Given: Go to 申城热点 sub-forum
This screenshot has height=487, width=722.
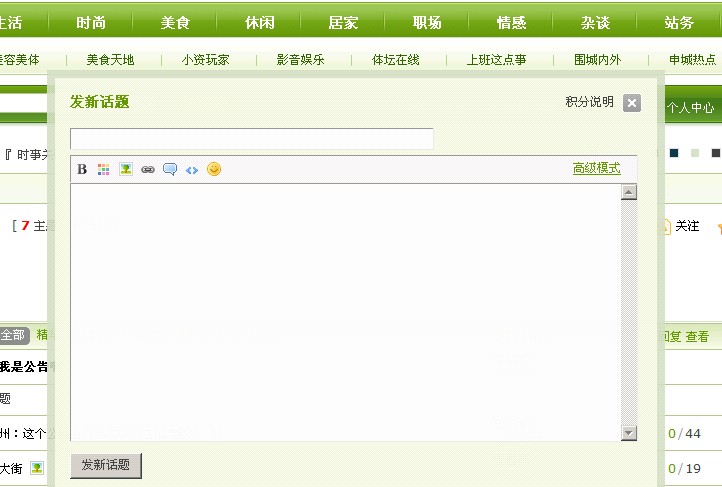Looking at the screenshot, I should tap(693, 60).
